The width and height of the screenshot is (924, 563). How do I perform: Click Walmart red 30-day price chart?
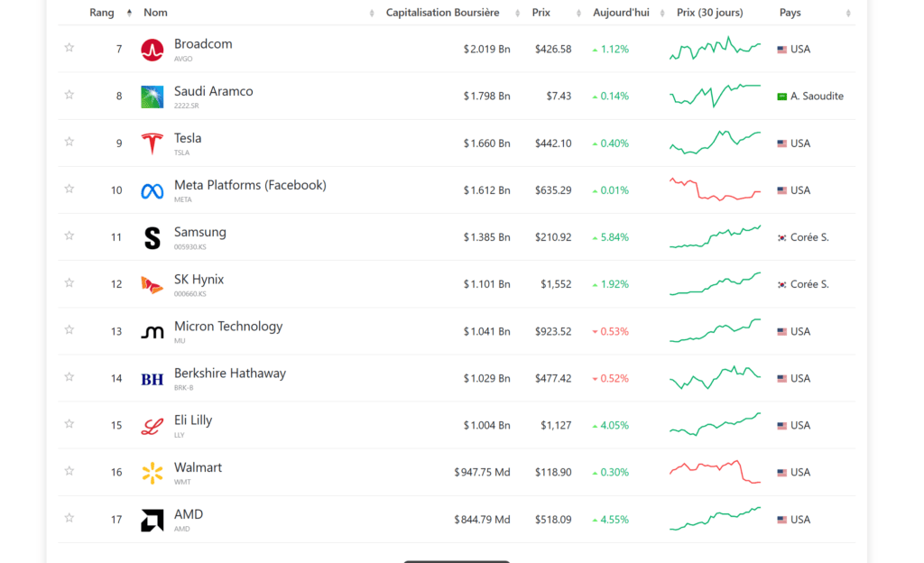[715, 472]
